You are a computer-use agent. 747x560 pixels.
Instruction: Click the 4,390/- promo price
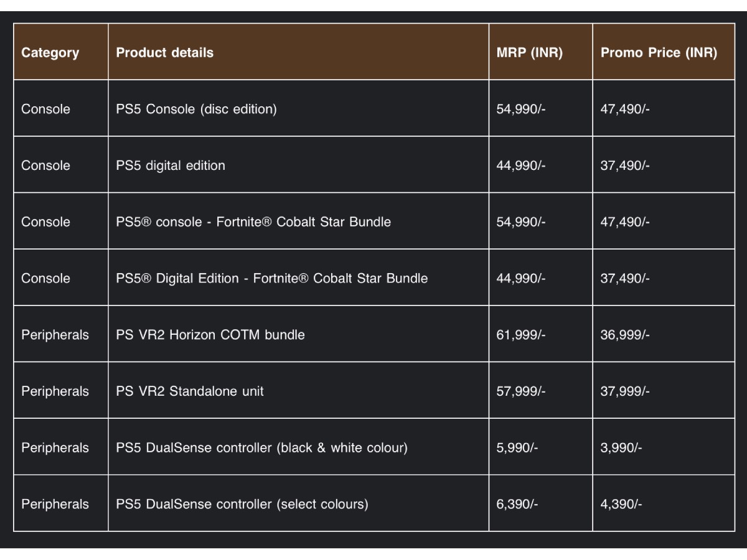tap(621, 505)
